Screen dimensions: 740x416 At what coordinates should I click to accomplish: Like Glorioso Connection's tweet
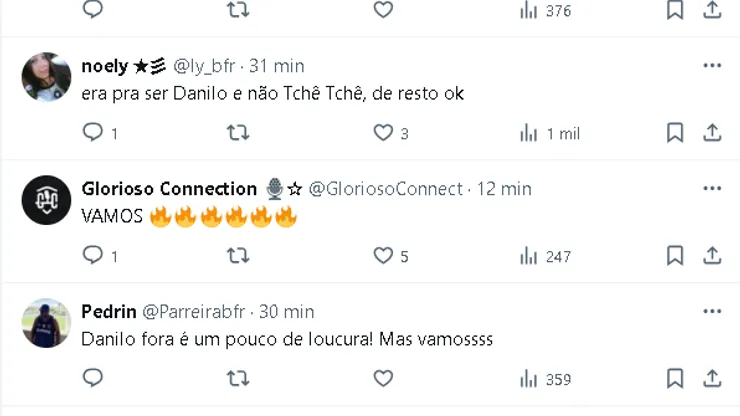point(383,256)
